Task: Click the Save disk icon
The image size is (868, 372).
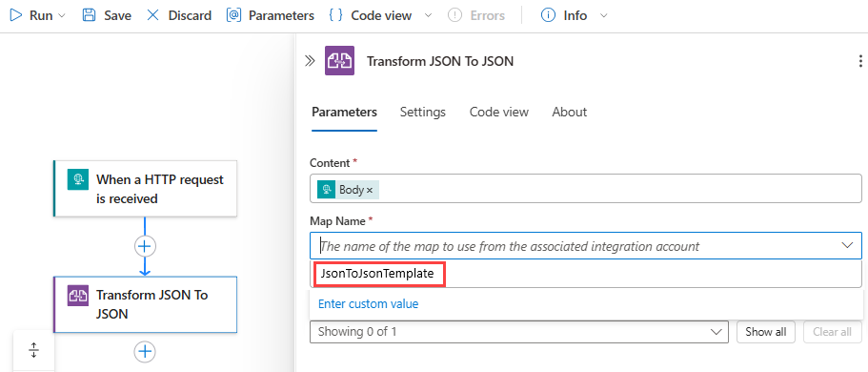Action: point(89,15)
